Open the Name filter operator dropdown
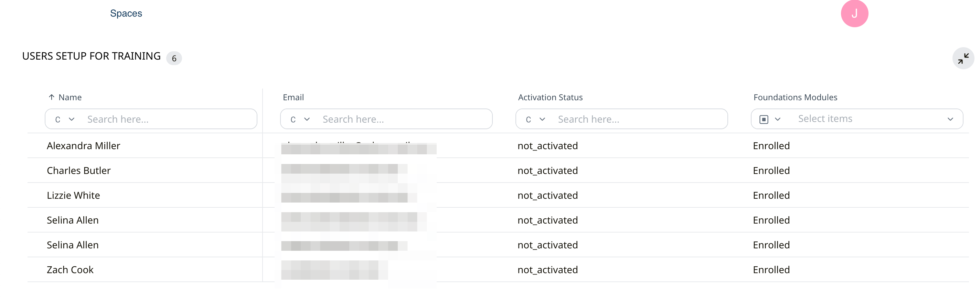The width and height of the screenshot is (980, 299). point(65,119)
